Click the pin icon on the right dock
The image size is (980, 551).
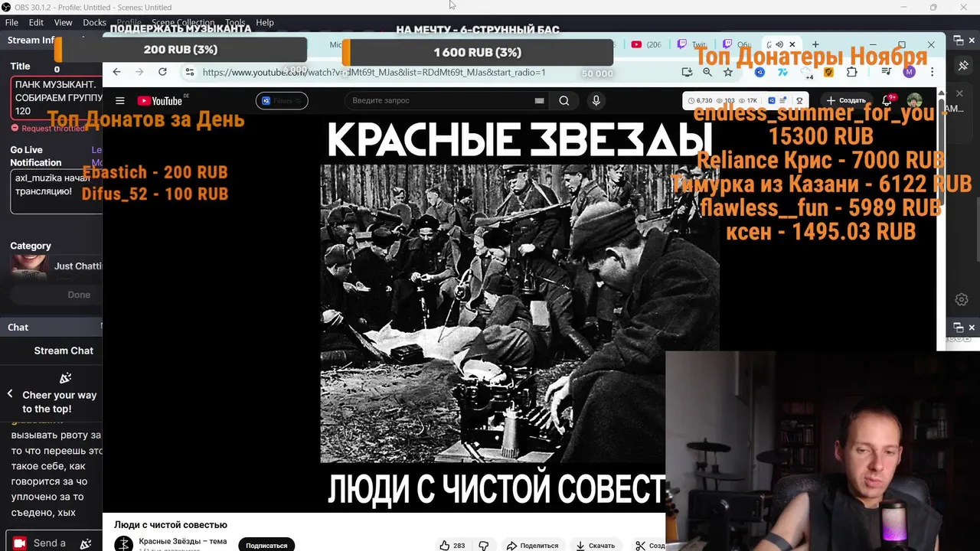point(963,66)
